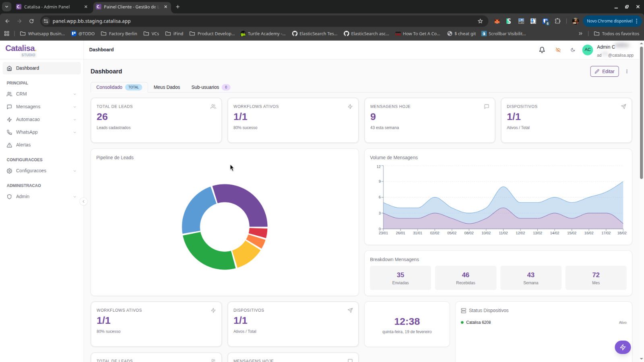Click the purple lightning quick-action button
Image resolution: width=644 pixels, height=362 pixels.
[x=622, y=347]
